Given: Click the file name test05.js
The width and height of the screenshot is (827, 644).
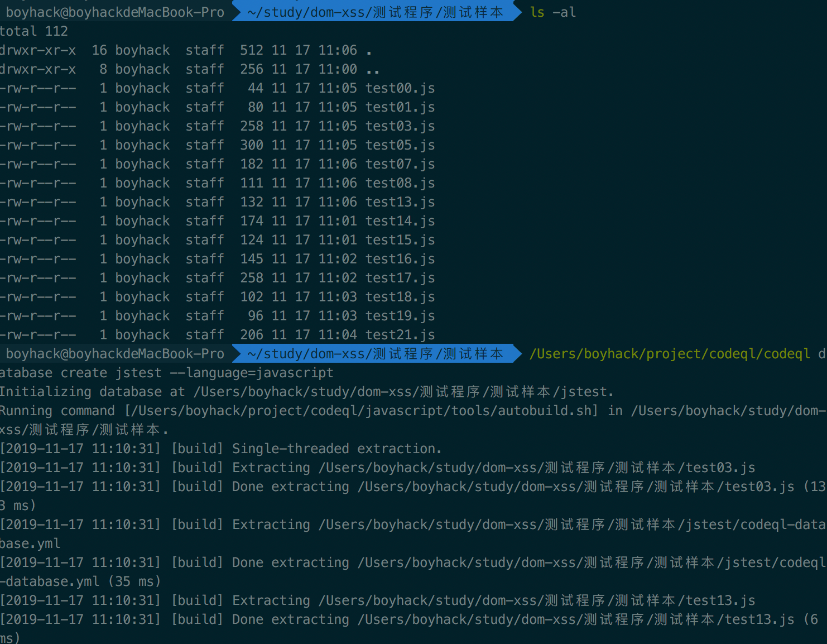Looking at the screenshot, I should point(400,145).
